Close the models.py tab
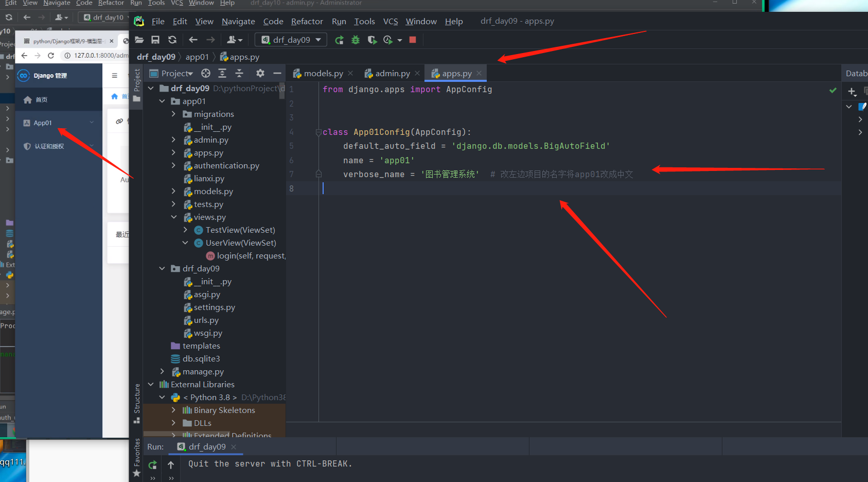868x482 pixels. point(350,73)
